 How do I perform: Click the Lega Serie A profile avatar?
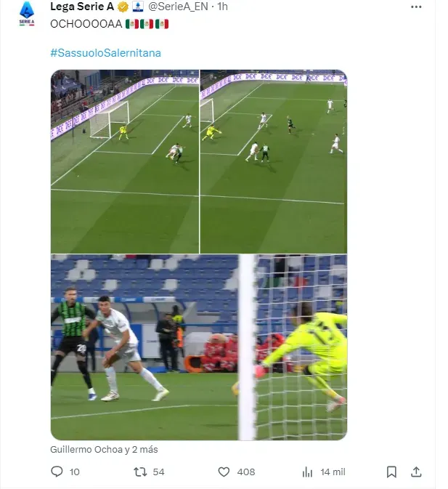[27, 13]
